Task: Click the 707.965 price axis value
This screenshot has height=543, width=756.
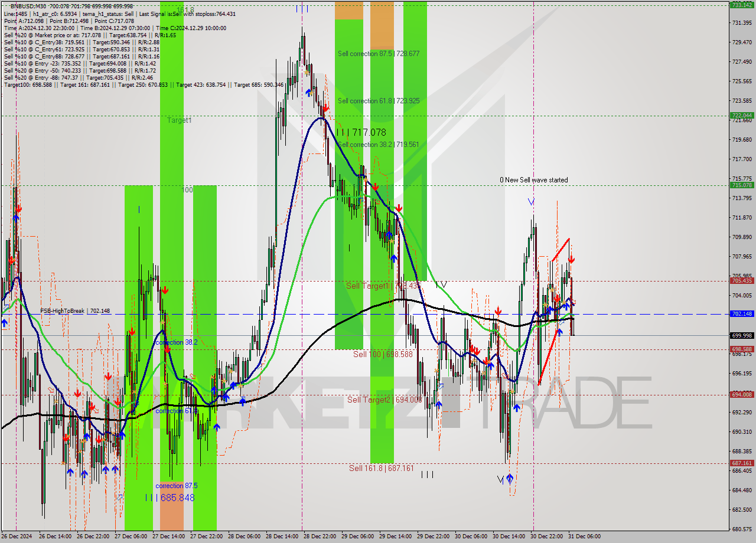Action: [742, 256]
